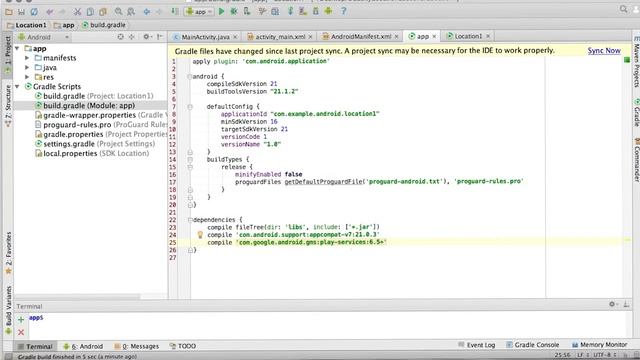
Task: Open the Gradle Console
Action: coord(532,345)
